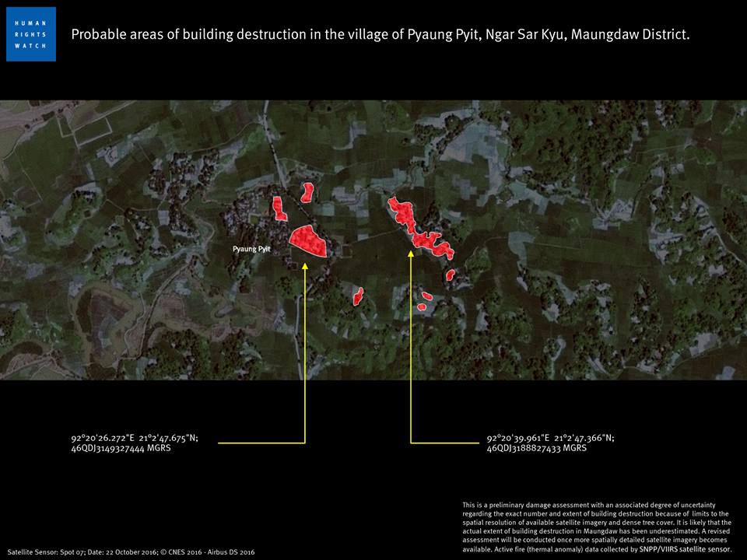
Task: Click the narrow red patch left of the road
Action: pyautogui.click(x=279, y=208)
